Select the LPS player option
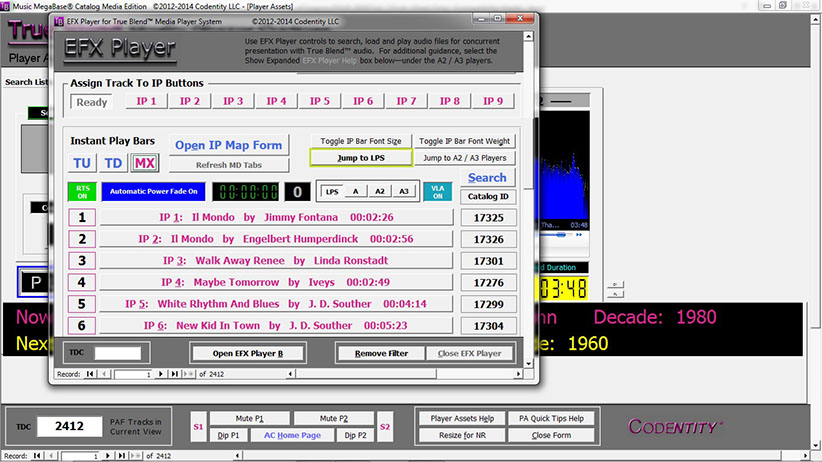822x462 pixels. click(331, 191)
